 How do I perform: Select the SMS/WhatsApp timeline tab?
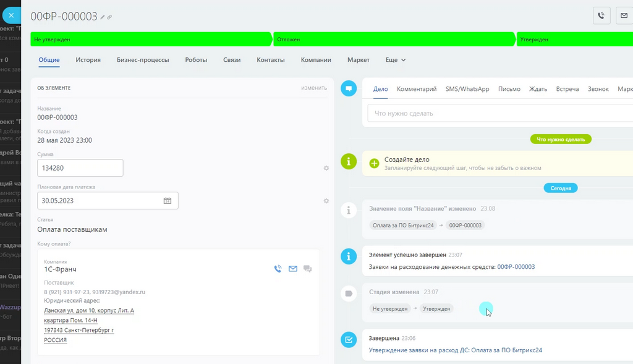coord(467,89)
